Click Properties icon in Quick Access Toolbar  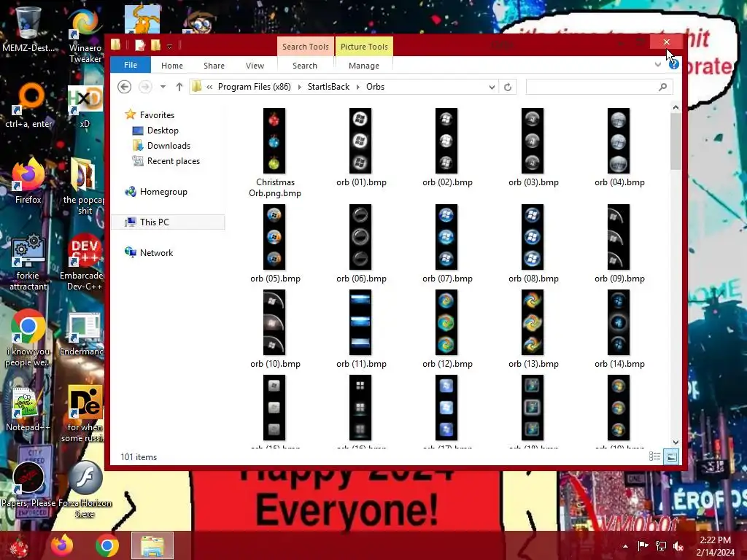139,45
